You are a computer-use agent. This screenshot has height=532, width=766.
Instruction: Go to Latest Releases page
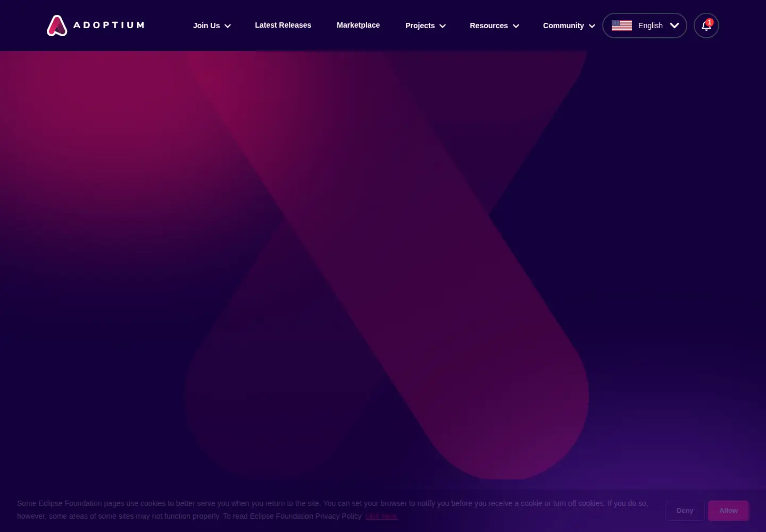click(283, 25)
